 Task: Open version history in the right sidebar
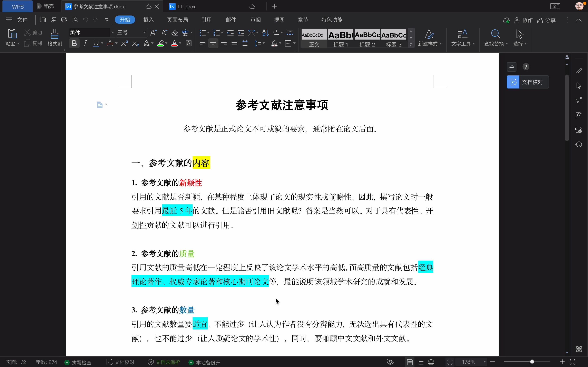[x=579, y=144]
